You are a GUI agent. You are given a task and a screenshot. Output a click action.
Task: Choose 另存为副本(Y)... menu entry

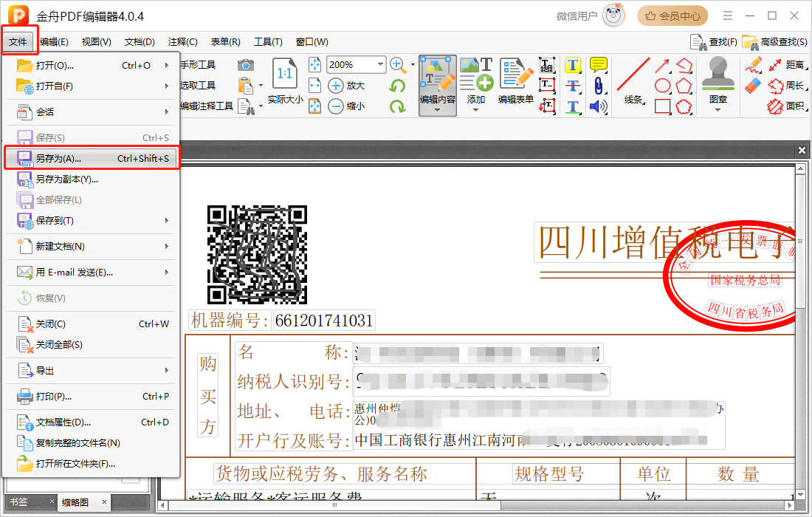coord(92,179)
